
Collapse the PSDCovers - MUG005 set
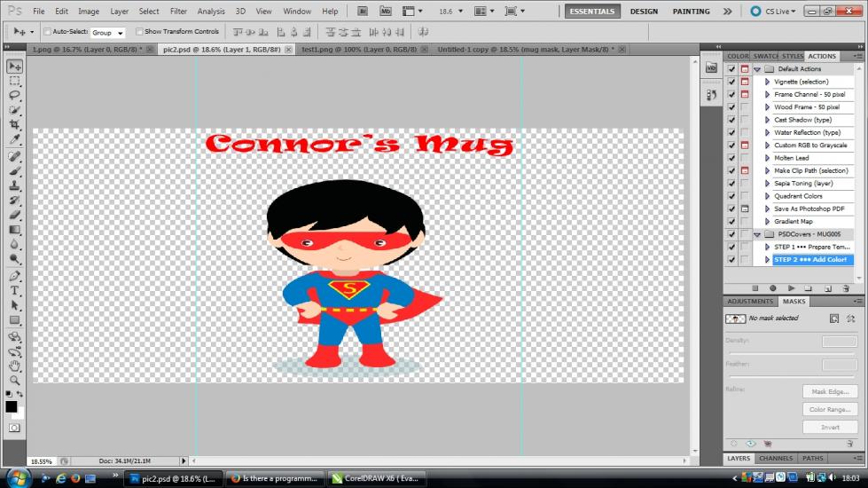point(757,234)
